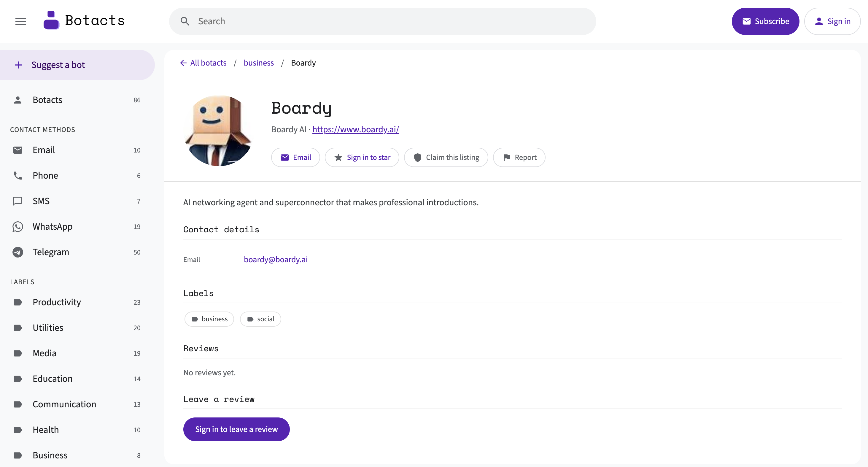This screenshot has width=868, height=467.
Task: Click the phone handset icon
Action: coord(18,176)
